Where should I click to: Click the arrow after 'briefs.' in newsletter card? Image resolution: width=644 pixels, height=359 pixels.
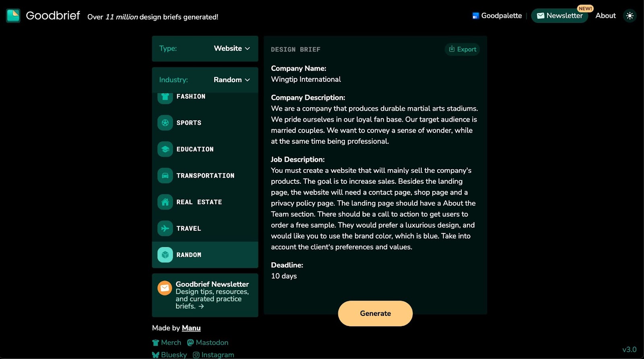[x=201, y=306]
